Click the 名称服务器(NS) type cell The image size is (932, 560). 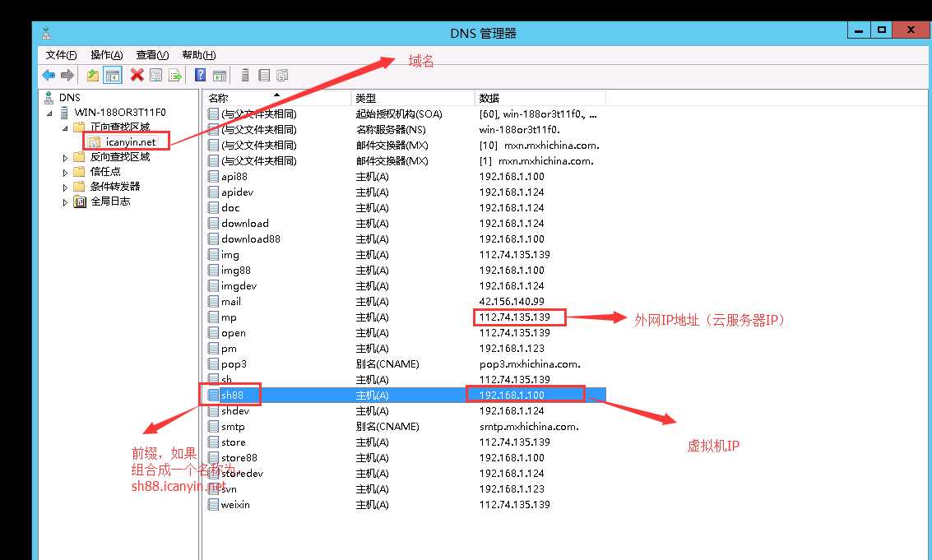[x=391, y=130]
